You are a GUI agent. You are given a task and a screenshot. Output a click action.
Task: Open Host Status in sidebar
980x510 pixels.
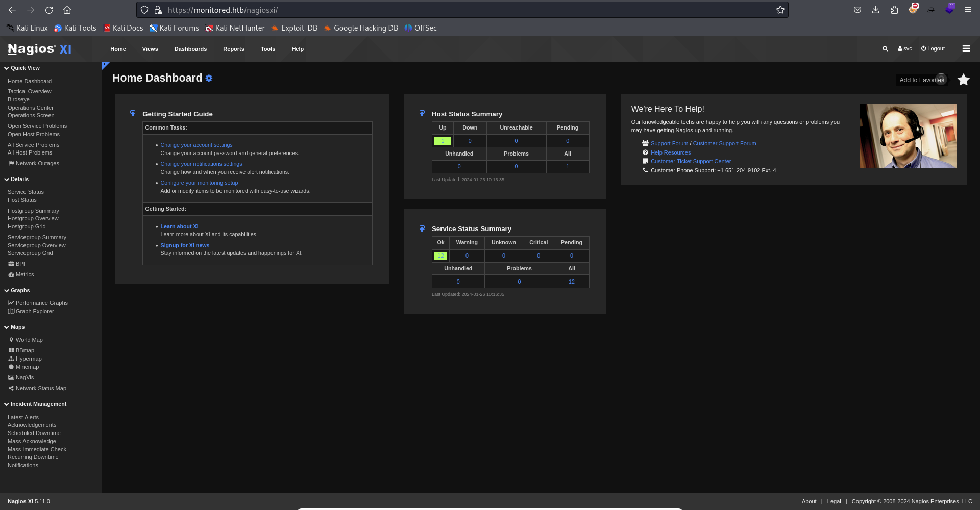point(22,200)
